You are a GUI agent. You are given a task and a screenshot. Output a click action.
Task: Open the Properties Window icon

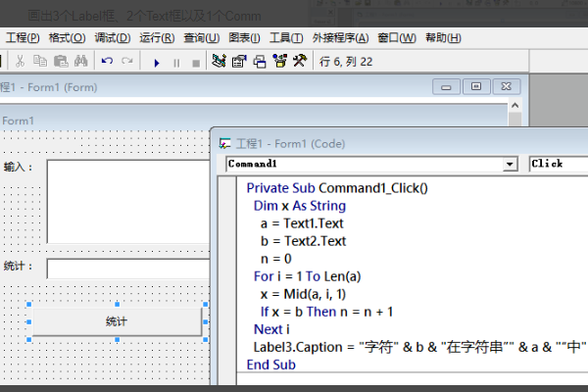[238, 62]
